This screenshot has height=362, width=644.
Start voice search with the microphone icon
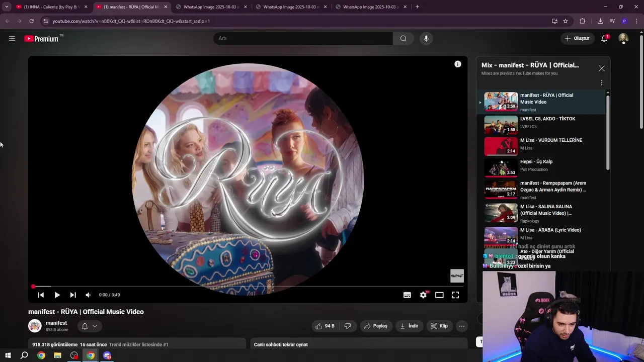click(x=426, y=38)
